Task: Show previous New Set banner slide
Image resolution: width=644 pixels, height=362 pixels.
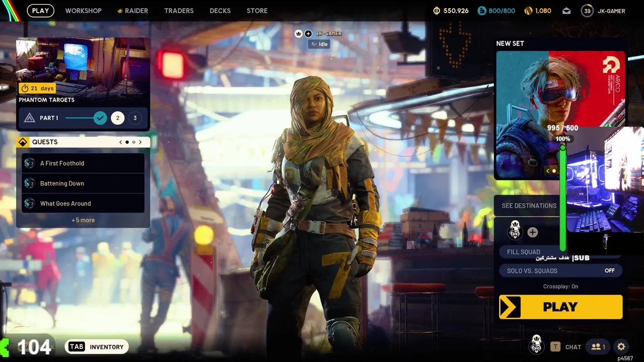Action: point(548,171)
